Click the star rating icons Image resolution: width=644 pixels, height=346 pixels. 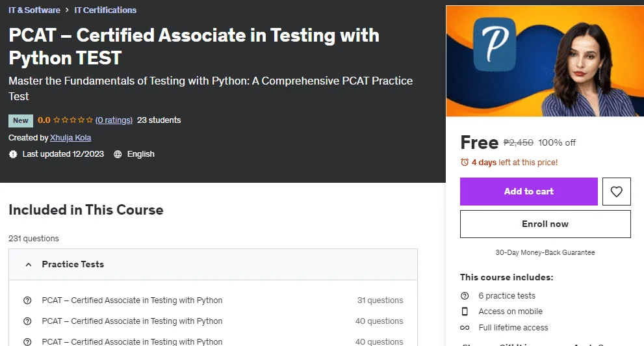[73, 120]
